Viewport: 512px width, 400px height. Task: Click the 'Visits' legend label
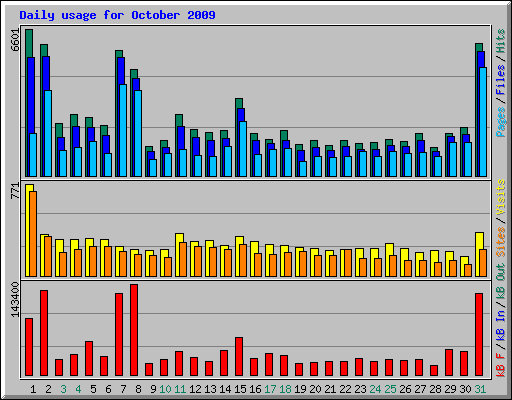click(501, 197)
